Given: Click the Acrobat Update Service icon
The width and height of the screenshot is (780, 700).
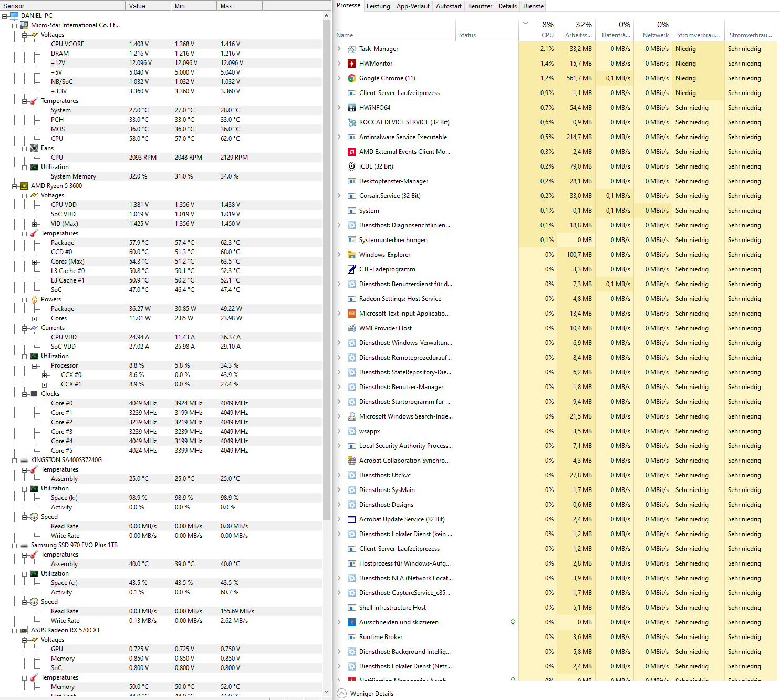Looking at the screenshot, I should point(352,519).
